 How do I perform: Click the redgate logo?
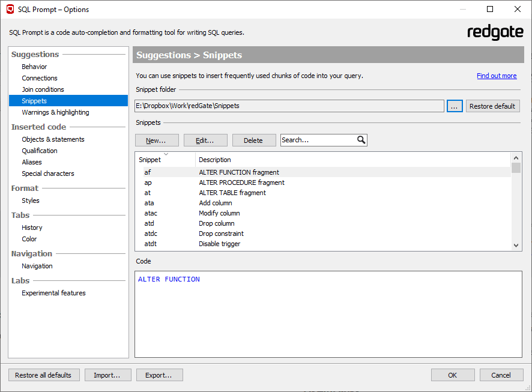tap(495, 32)
